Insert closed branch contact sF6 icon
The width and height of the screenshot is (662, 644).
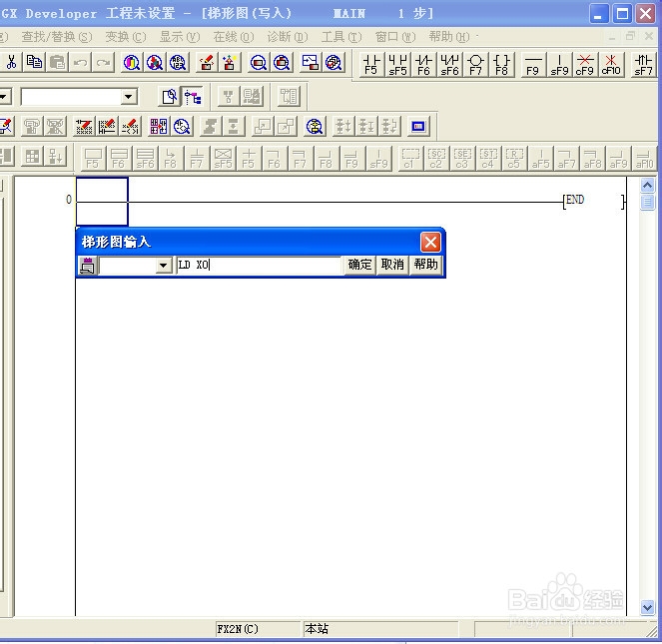pyautogui.click(x=449, y=65)
